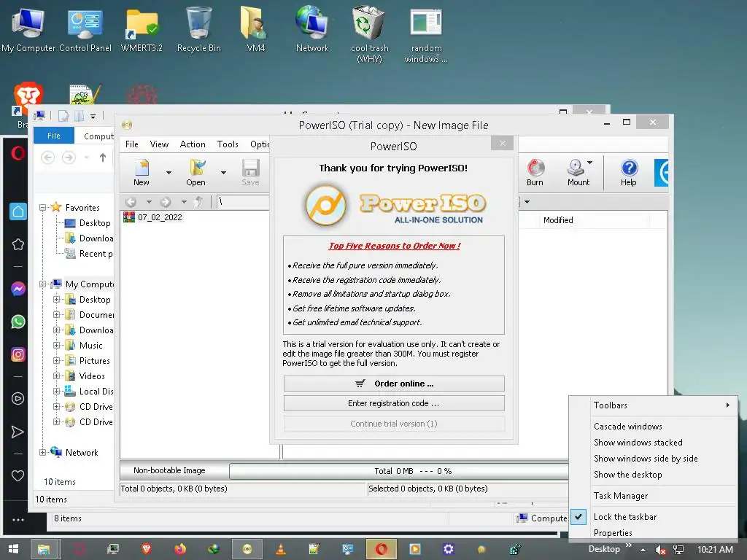Open the Open button dropdown arrow

point(223,172)
